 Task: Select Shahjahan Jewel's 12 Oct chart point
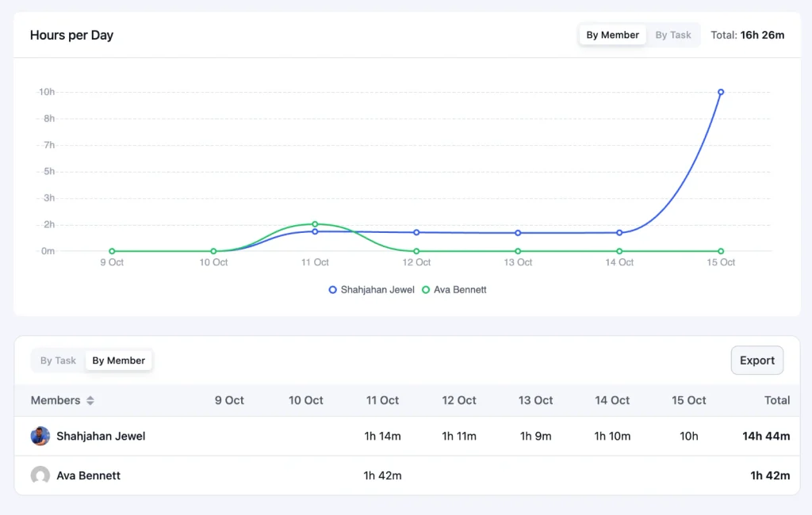416,232
